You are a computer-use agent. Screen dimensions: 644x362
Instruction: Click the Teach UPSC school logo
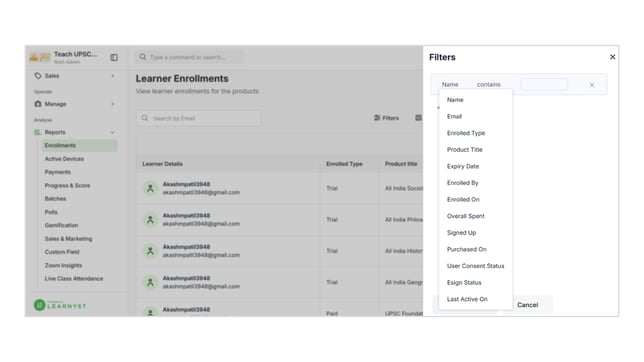click(x=40, y=57)
